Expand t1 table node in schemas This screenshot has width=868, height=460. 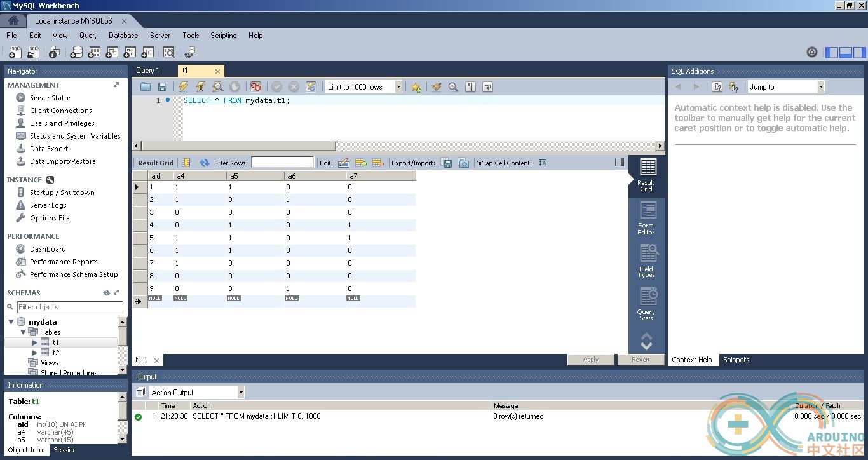pos(35,342)
